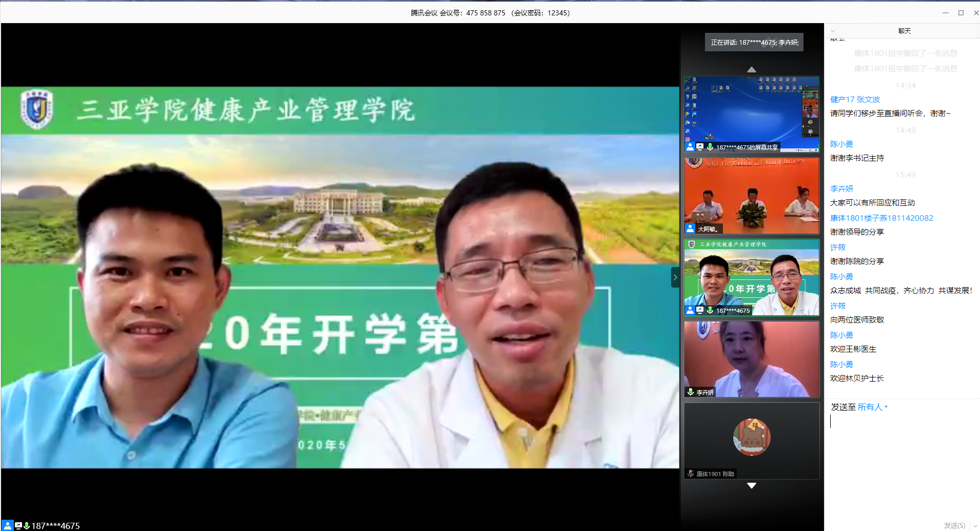The image size is (980, 531).
Task: Open send options arrow beside 发送(S)
Action: (x=975, y=525)
